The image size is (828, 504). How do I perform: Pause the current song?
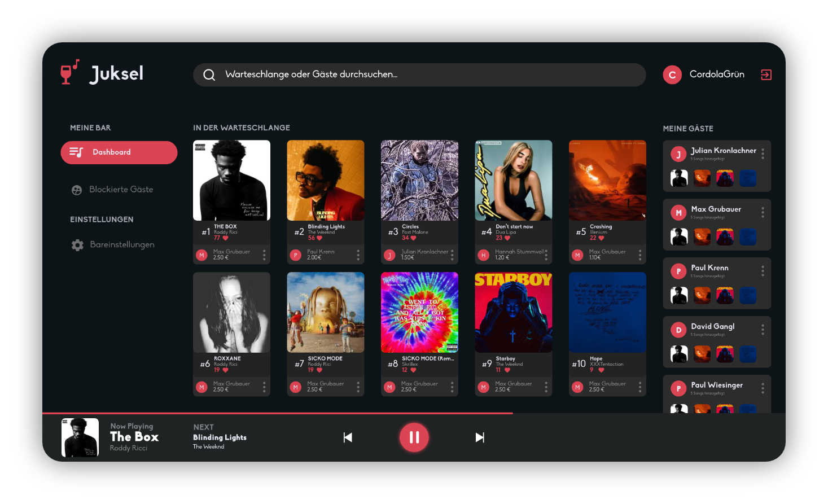pos(414,437)
